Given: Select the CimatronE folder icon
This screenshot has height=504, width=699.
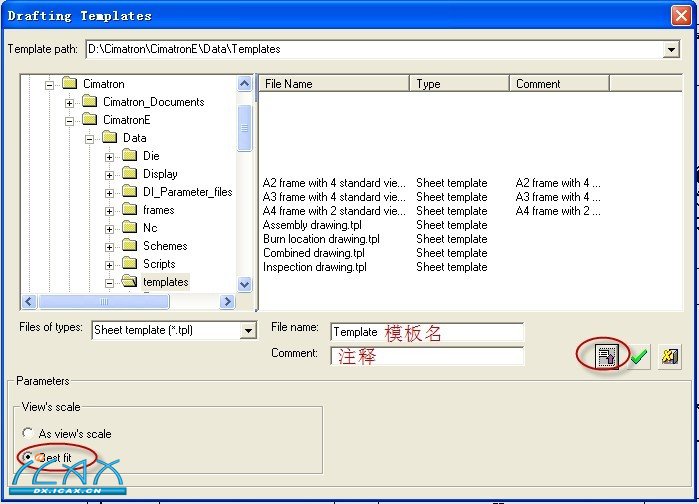Looking at the screenshot, I should tap(90, 119).
